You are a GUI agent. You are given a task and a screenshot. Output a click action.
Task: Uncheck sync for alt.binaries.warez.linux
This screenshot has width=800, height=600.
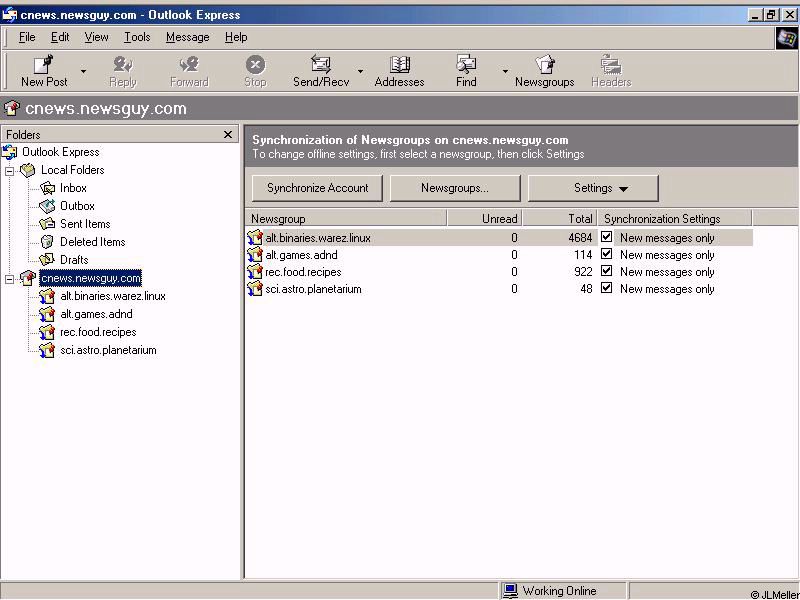(606, 237)
